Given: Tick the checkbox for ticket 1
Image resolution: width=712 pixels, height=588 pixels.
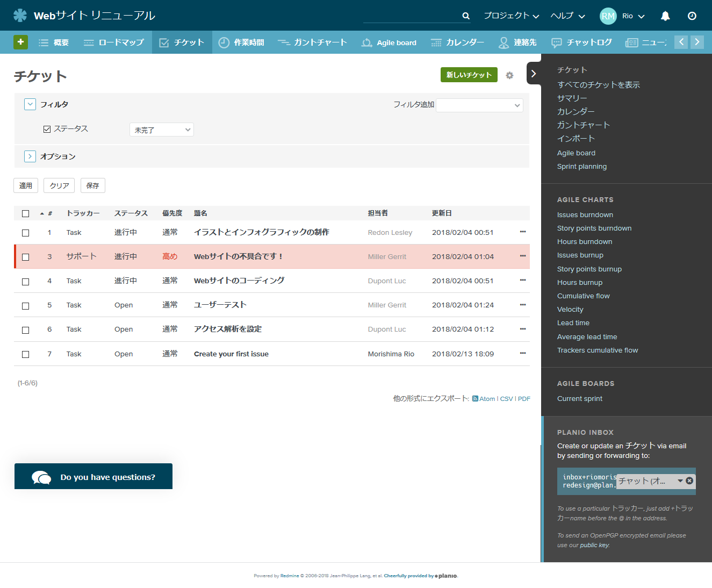Looking at the screenshot, I should point(25,233).
